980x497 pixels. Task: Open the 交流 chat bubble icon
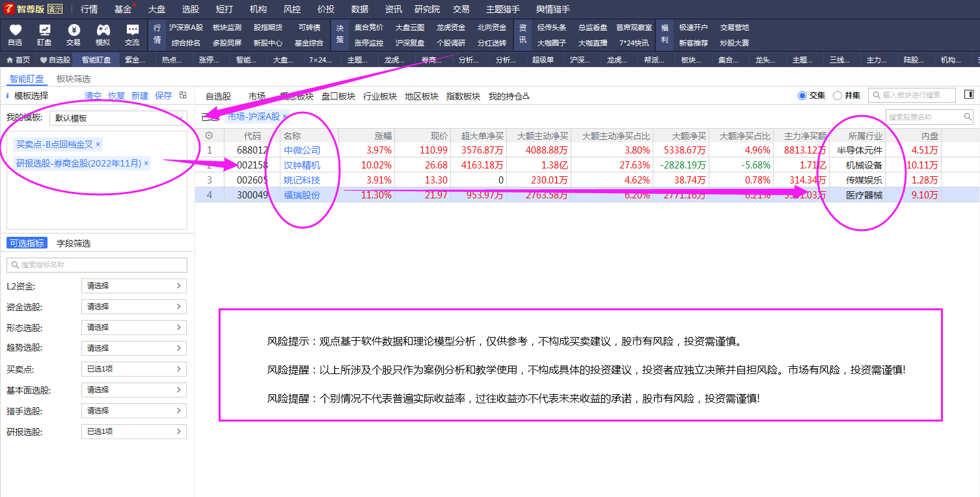(132, 30)
